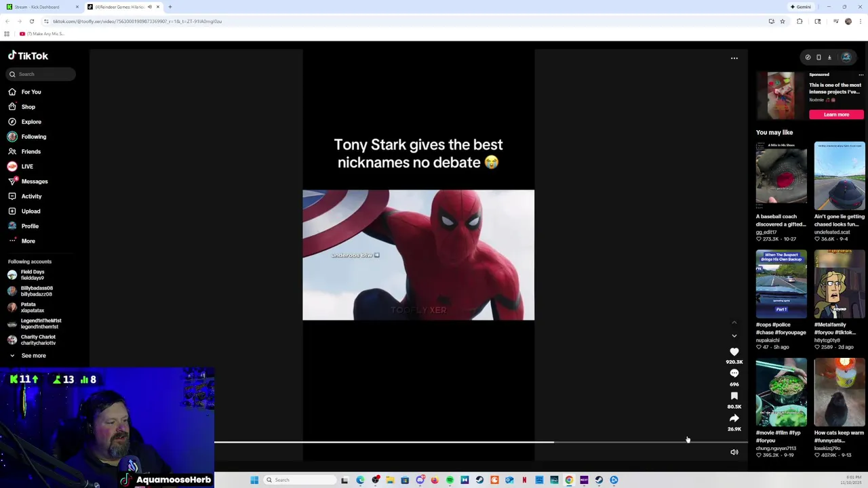Screen dimensions: 868x488
Task: Open the #Metalfamily recommended video
Action: click(x=840, y=284)
